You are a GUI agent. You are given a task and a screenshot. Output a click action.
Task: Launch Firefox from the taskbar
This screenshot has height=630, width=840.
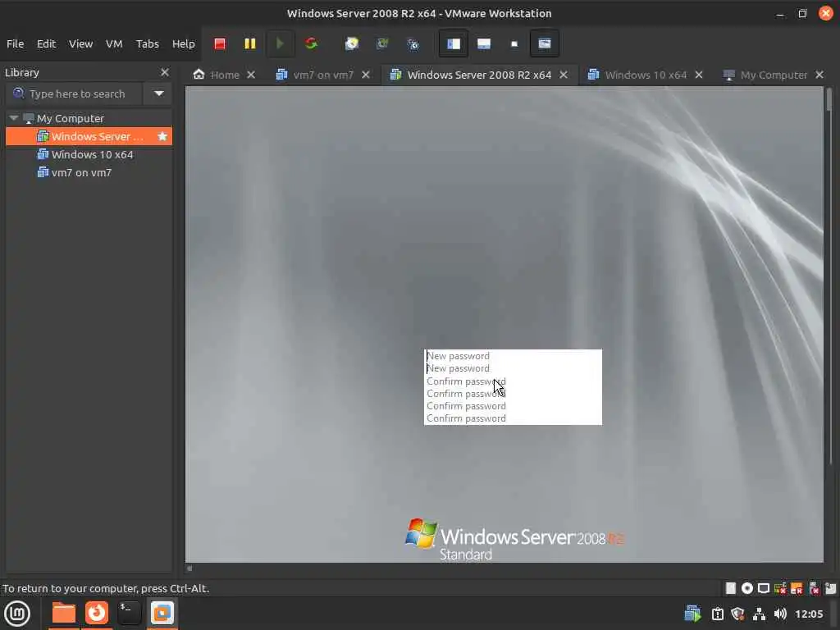[97, 614]
